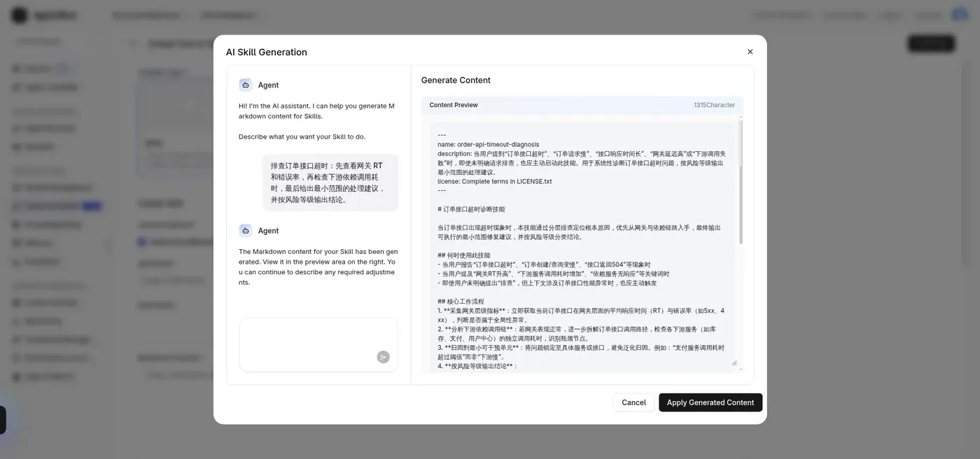The width and height of the screenshot is (980, 459).
Task: Cancel the skill generation
Action: (x=633, y=402)
